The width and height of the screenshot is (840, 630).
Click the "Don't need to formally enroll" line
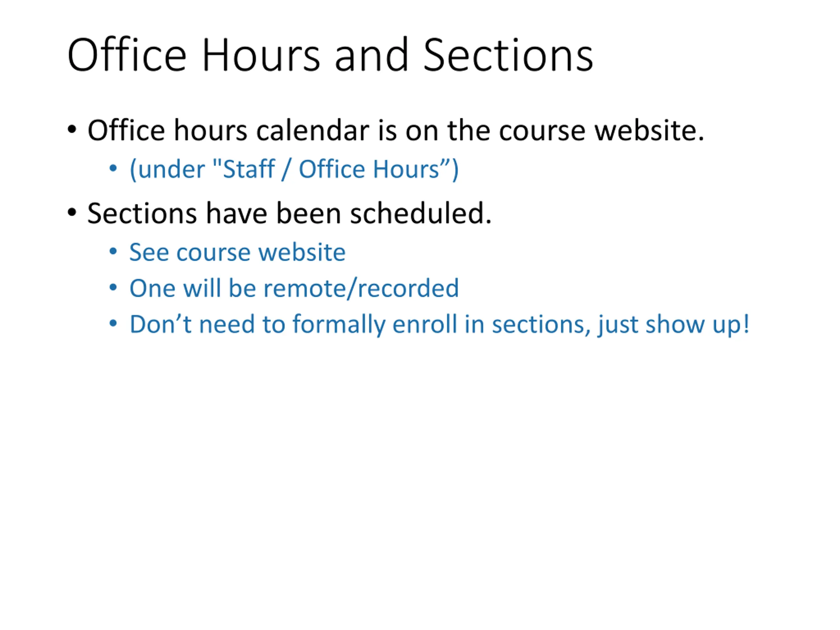click(x=440, y=325)
